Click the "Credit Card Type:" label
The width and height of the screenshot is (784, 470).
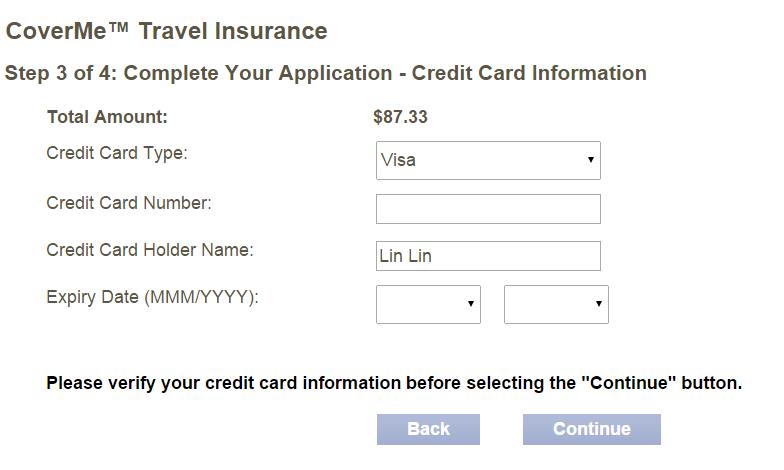pos(117,154)
